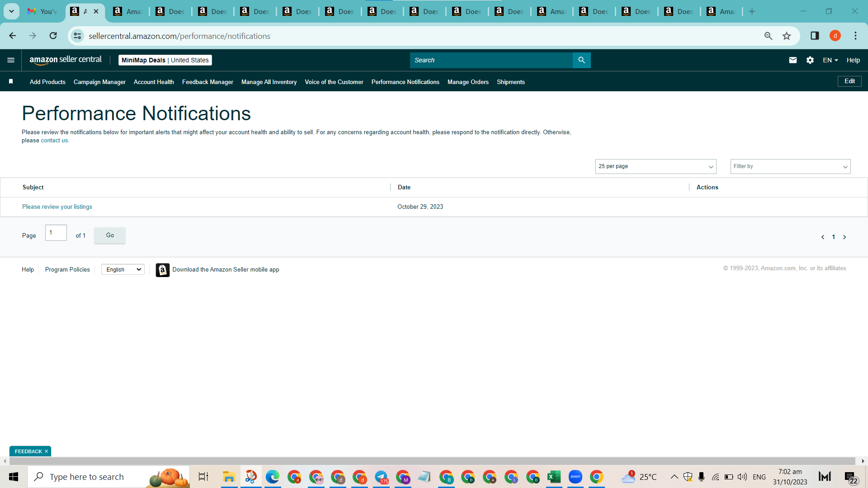Expand the 25 per page dropdown
The width and height of the screenshot is (868, 488).
point(656,166)
